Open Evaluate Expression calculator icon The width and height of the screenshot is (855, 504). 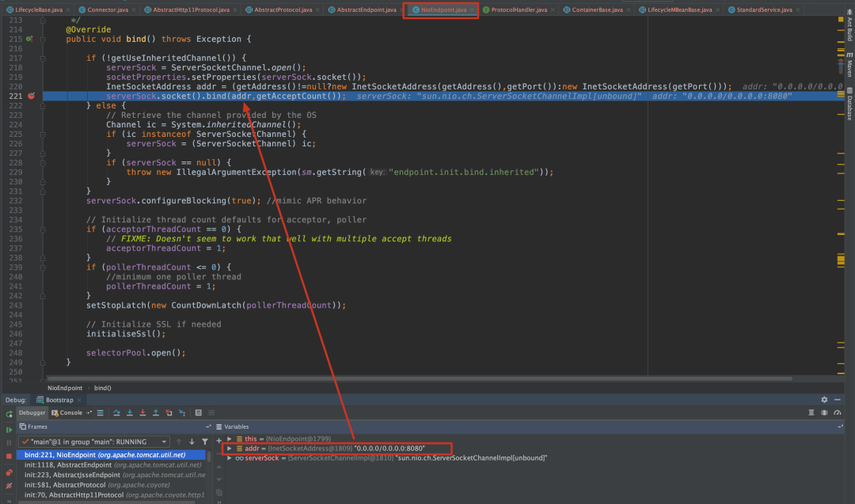(198, 412)
